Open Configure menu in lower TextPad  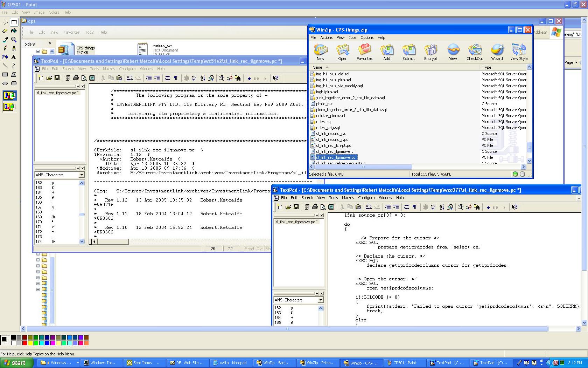366,198
